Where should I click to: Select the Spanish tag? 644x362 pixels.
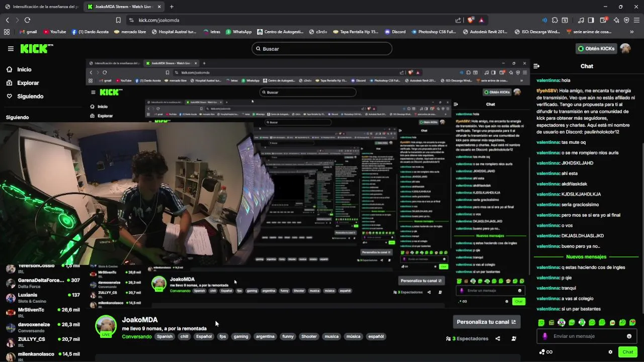point(164,337)
